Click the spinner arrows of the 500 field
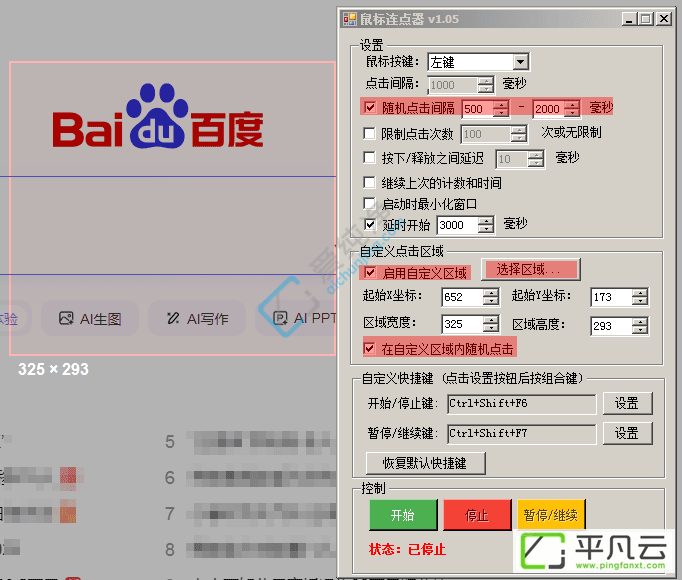 501,109
